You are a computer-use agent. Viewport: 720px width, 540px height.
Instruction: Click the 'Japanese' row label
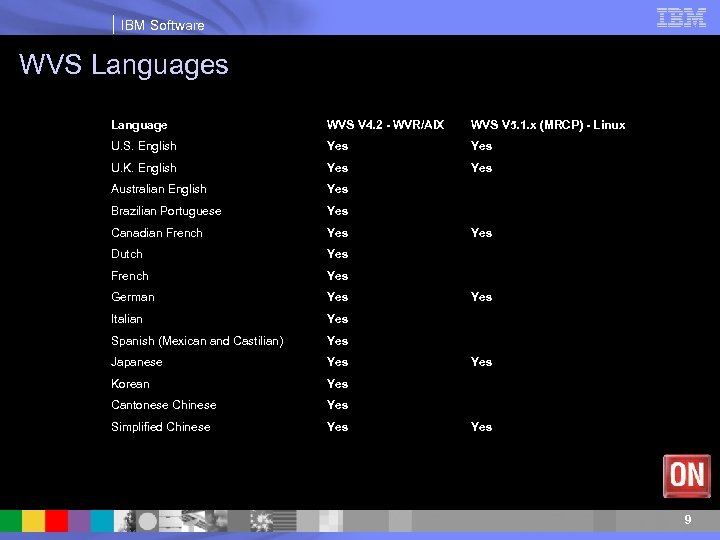(137, 363)
